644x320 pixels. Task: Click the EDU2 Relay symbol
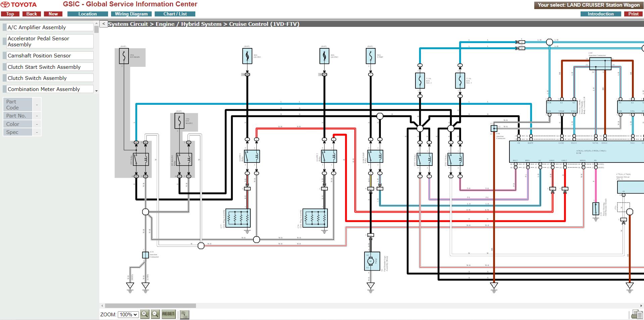[455, 159]
